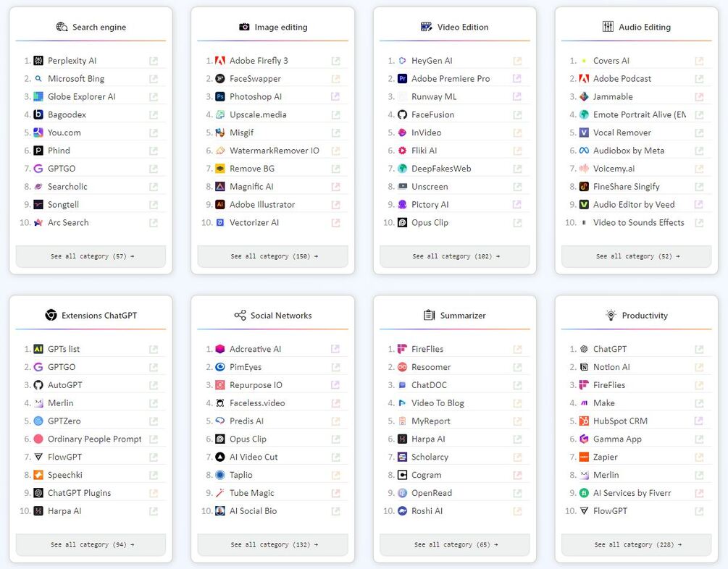Open the Search engine category heading

91,27
